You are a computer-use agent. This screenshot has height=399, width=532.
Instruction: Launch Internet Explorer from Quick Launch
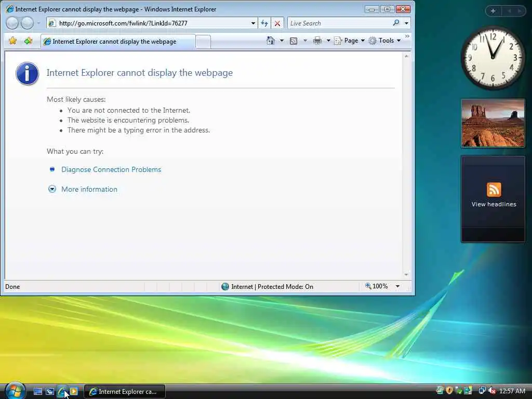(62, 392)
